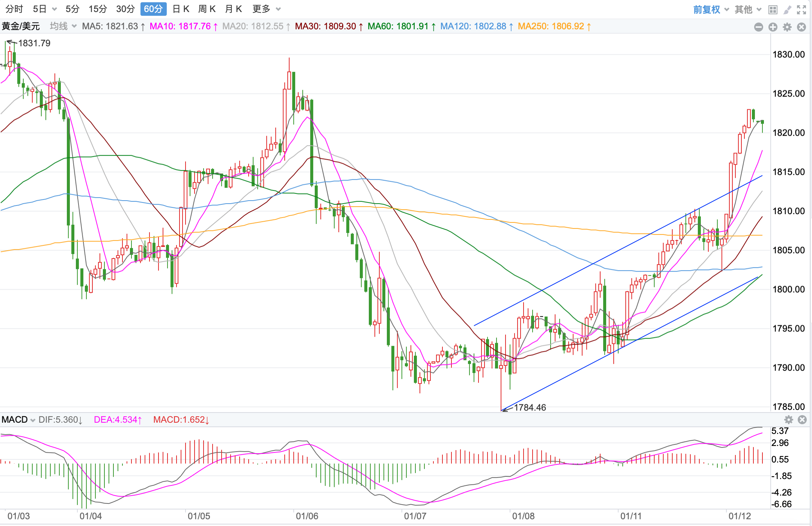Click the minus circle on the moving average bar
812x526 pixels.
click(759, 27)
